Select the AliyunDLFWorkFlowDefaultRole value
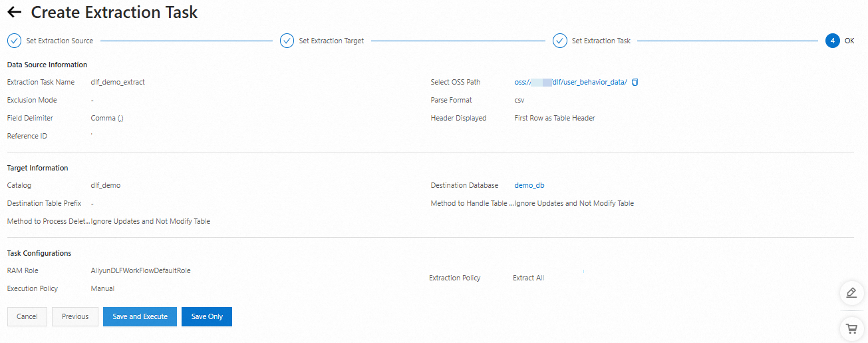The image size is (868, 343). [141, 270]
